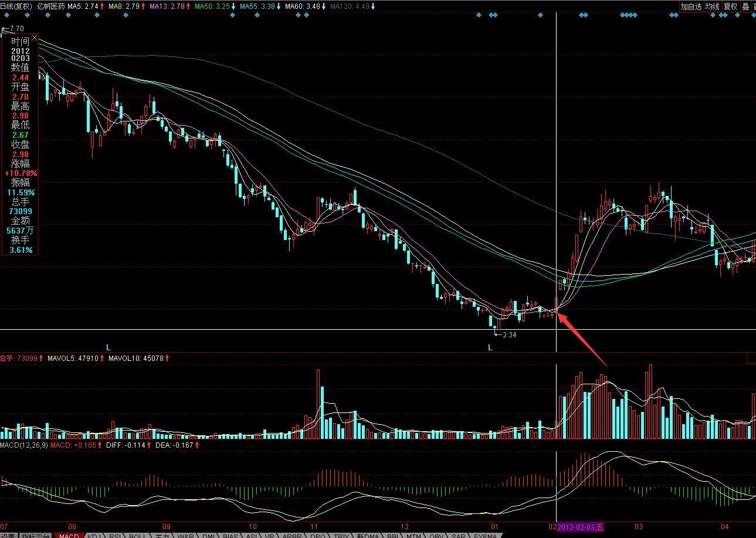Select the SAR indicator tab

click(459, 535)
